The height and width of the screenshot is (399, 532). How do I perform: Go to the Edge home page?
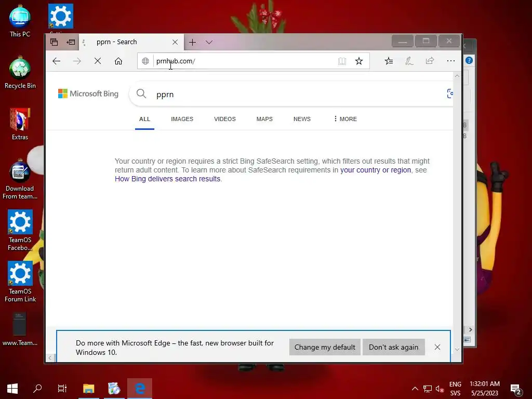118,61
